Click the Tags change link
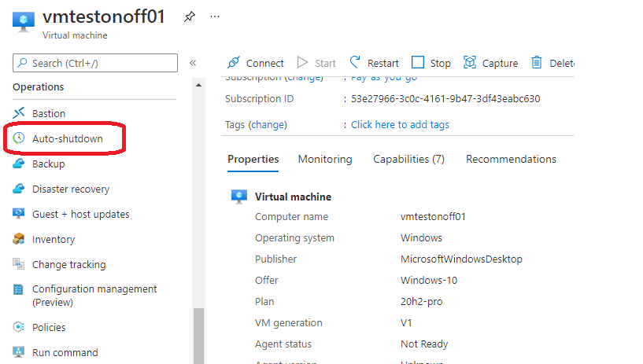The image size is (643, 364). 268,124
